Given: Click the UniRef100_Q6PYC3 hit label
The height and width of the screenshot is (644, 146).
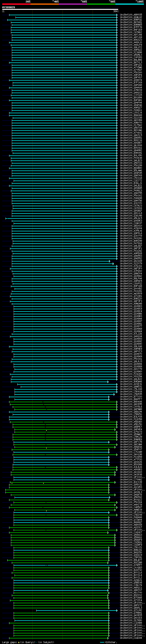Looking at the screenshot, I should click(131, 352).
